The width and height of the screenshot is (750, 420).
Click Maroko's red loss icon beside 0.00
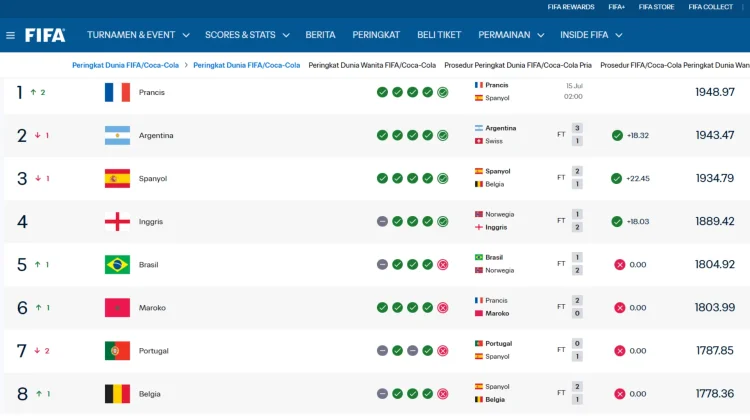coord(619,308)
